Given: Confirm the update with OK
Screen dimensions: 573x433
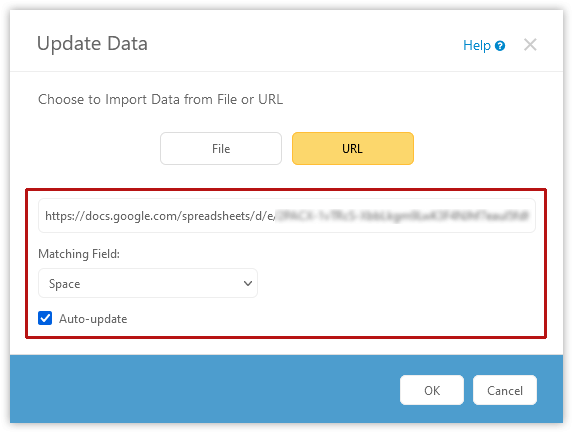Looking at the screenshot, I should (432, 390).
